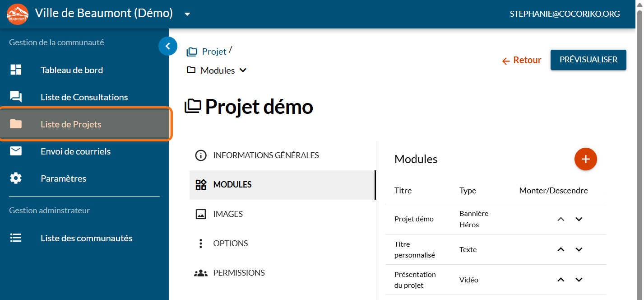Click the Beaumont community logo
The image size is (644, 300).
[18, 14]
